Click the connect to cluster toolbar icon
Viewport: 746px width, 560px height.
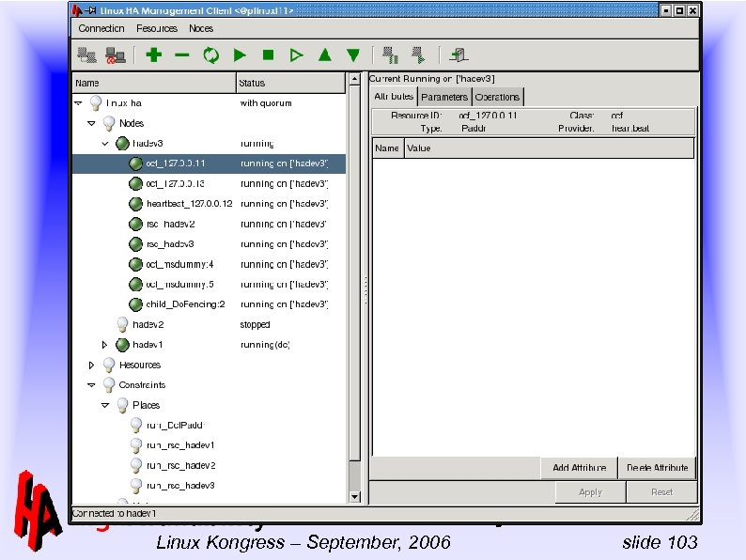[x=87, y=55]
